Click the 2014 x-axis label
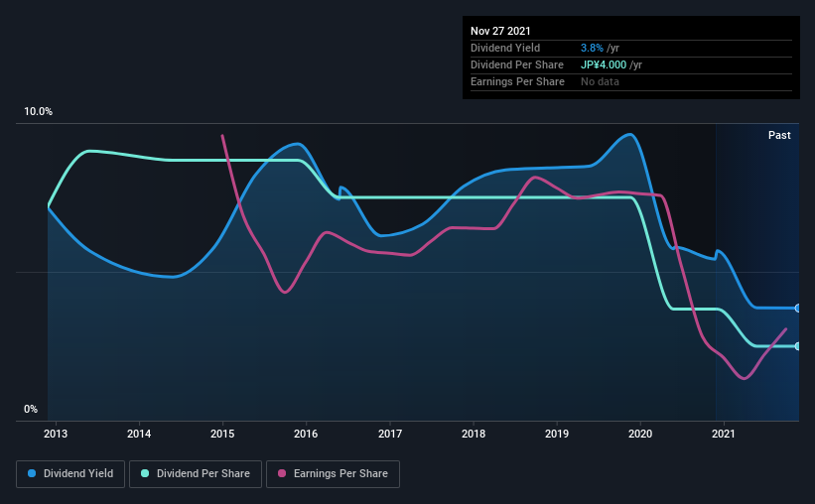Screen dimensions: 815x504 139,434
